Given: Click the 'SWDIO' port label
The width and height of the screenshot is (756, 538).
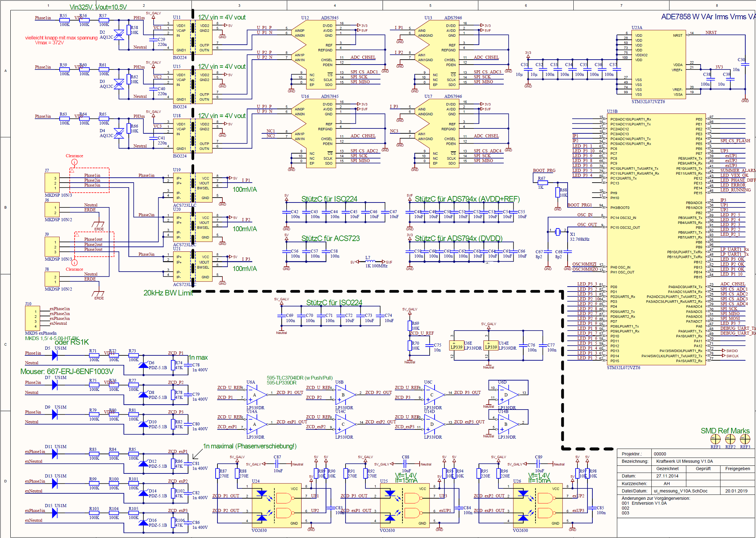Looking at the screenshot, I should tap(732, 351).
